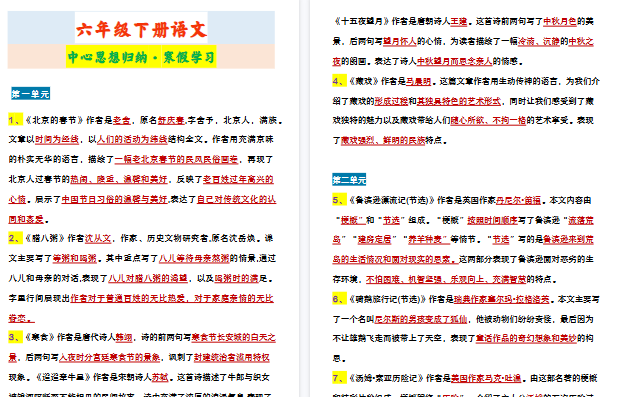Click underlined "瑞典作家塞尔玛·拉格洛芙"
This screenshot has width=617, height=397.
[x=501, y=299]
